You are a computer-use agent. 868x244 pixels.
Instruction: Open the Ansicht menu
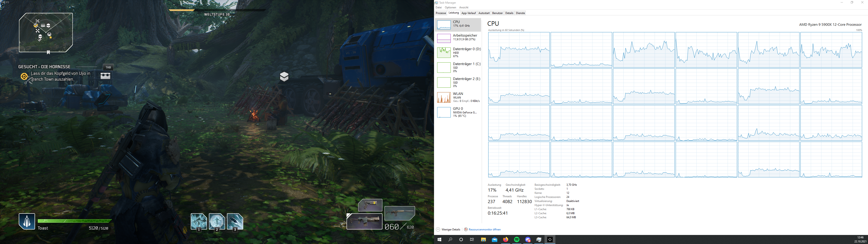pos(464,7)
